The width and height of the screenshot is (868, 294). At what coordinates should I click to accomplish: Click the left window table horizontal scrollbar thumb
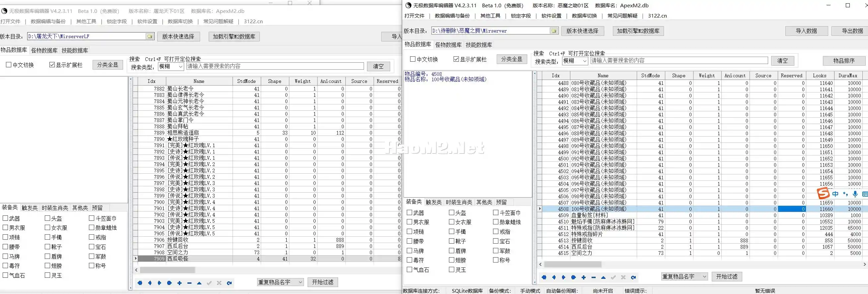(168, 270)
